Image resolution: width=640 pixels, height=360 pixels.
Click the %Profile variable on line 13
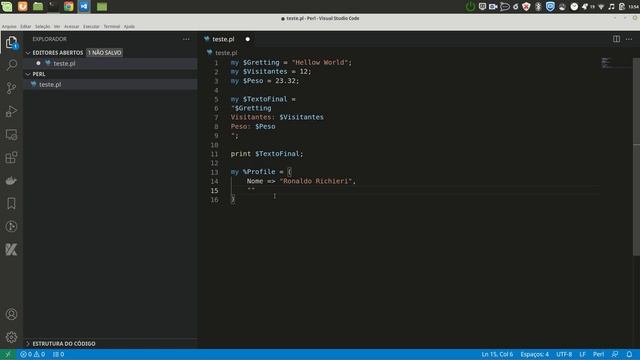[259, 172]
